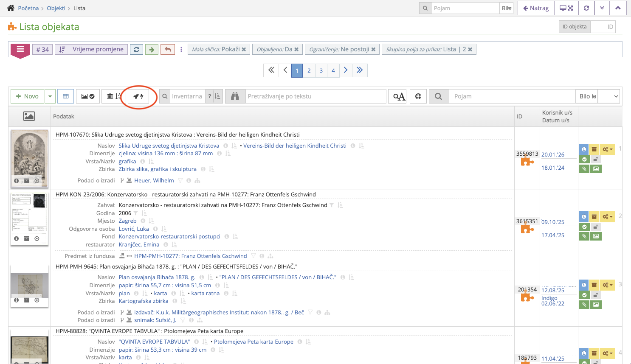Go to last page with double right arrows
Screen dimensions: 631x364
tap(360, 70)
